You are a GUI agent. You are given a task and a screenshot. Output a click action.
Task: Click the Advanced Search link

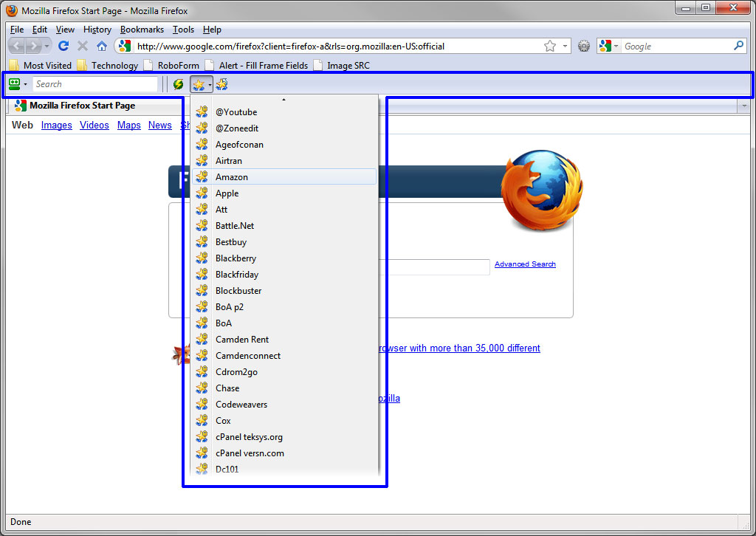(x=525, y=264)
